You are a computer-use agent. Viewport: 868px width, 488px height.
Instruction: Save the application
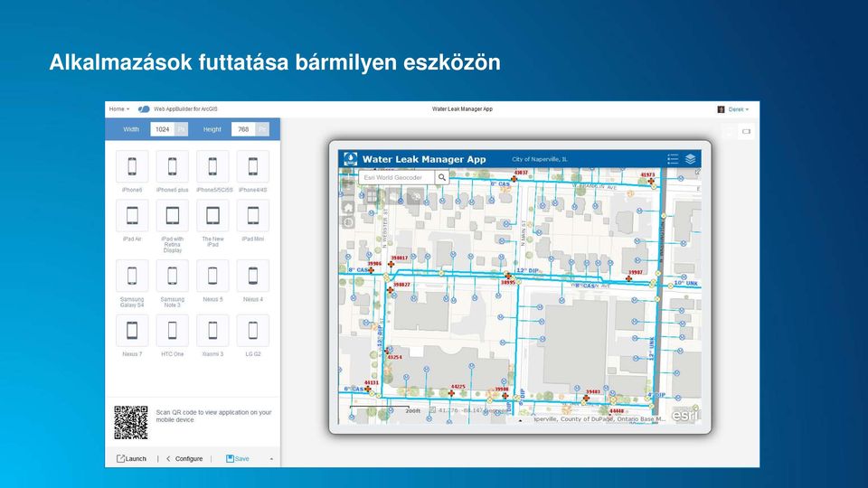tap(238, 459)
